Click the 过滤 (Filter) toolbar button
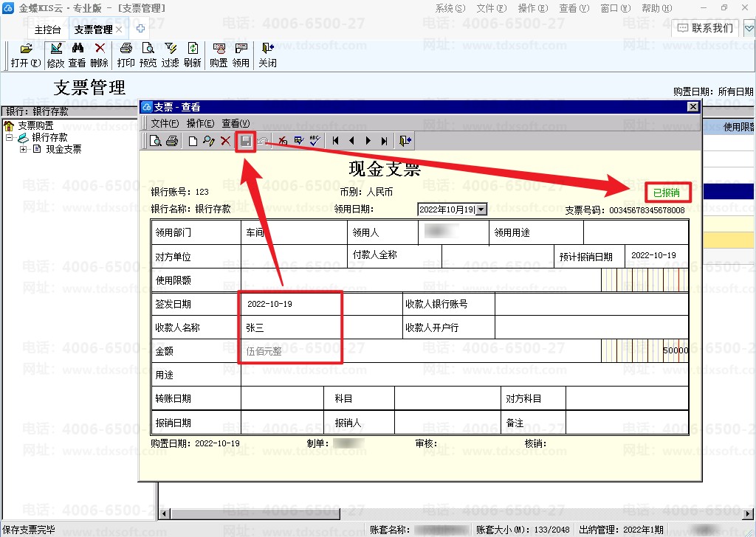This screenshot has width=756, height=537. point(171,55)
